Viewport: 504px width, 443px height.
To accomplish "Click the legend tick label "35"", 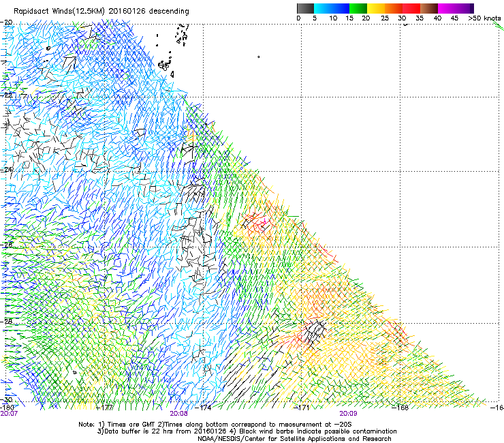I will point(420,18).
